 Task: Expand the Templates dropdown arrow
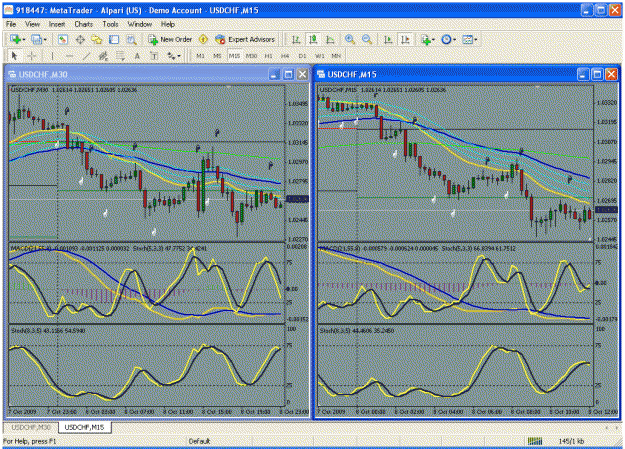(x=476, y=40)
